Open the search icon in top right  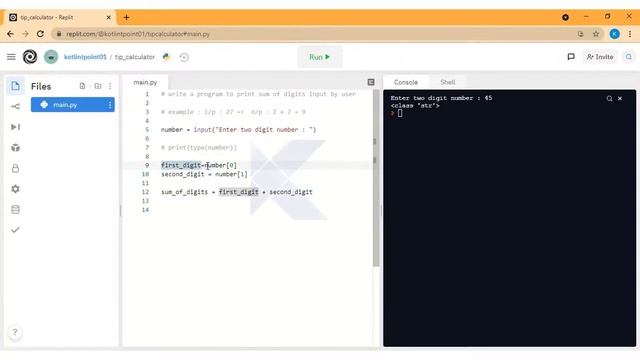coord(629,57)
